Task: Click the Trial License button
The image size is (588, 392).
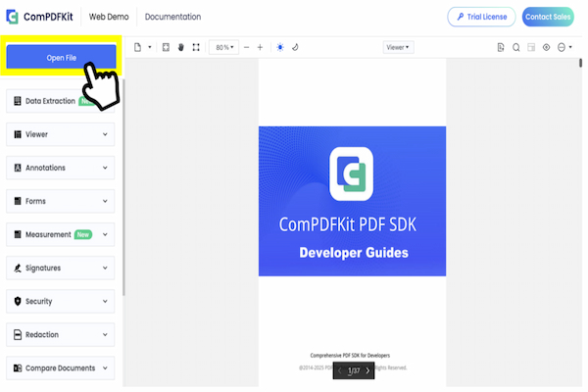Action: pyautogui.click(x=481, y=17)
